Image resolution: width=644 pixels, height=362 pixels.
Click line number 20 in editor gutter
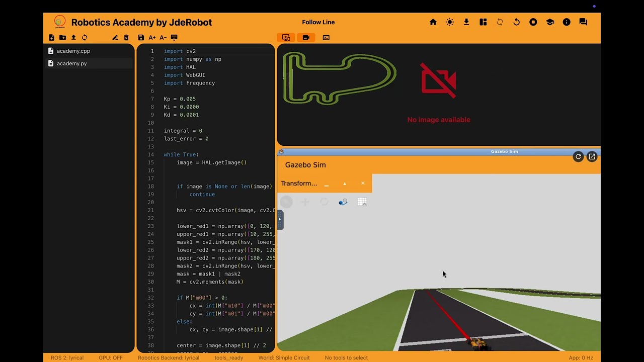[x=150, y=202]
